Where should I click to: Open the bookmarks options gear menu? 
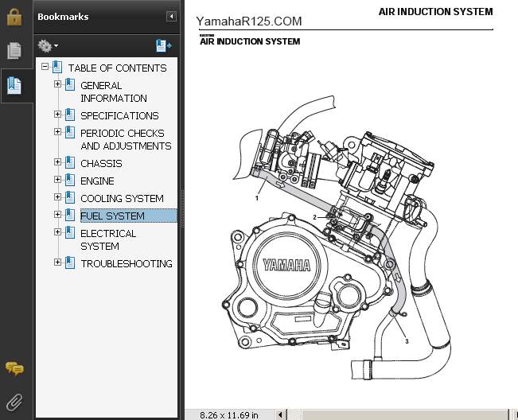[x=48, y=46]
